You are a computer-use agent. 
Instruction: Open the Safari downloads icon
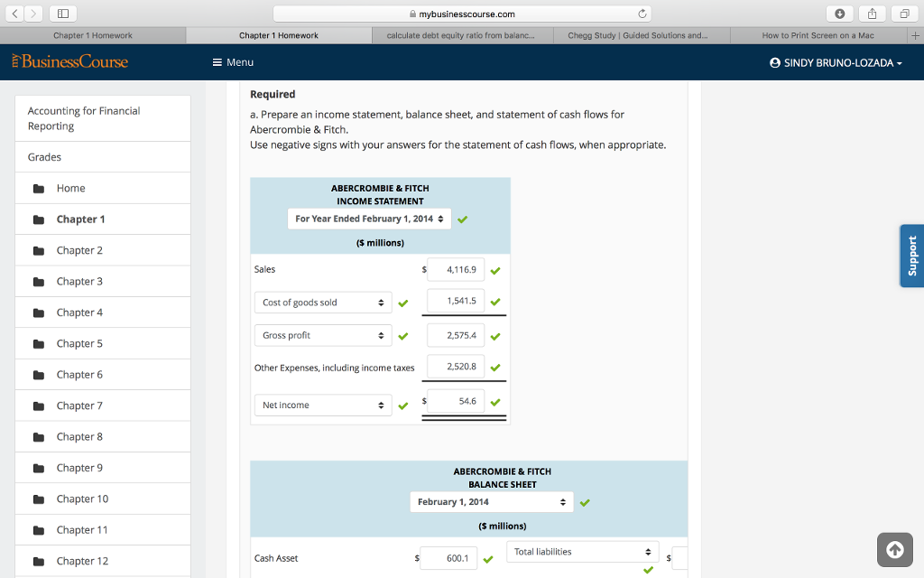pos(840,14)
